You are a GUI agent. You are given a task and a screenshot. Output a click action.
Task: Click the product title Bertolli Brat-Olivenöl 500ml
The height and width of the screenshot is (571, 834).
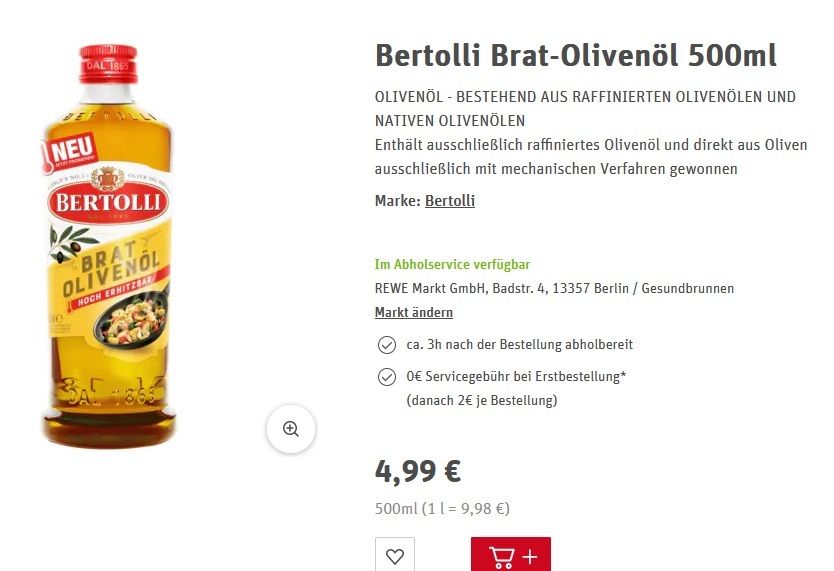576,55
